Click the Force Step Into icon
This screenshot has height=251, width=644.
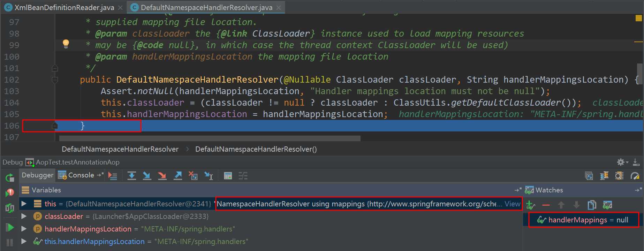[x=162, y=176]
